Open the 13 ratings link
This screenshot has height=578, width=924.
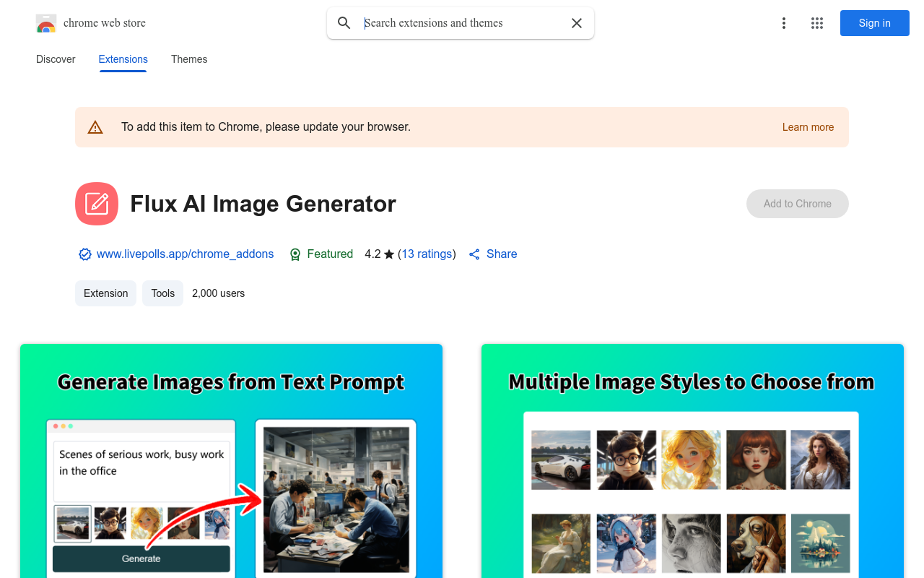(x=427, y=254)
